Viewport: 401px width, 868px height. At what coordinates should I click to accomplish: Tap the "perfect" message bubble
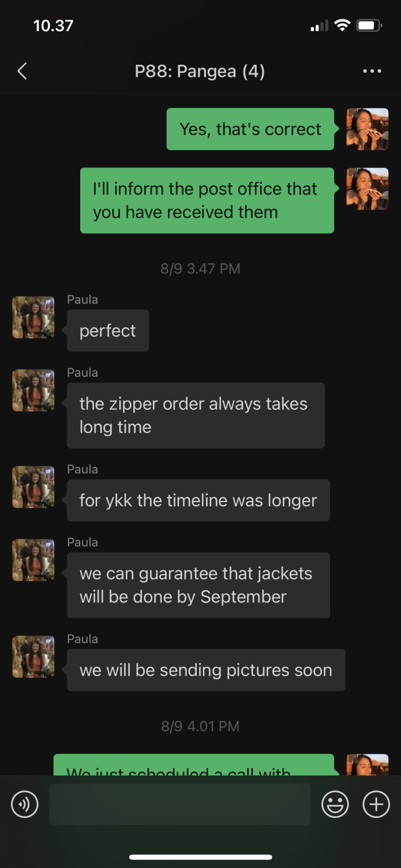tap(108, 331)
